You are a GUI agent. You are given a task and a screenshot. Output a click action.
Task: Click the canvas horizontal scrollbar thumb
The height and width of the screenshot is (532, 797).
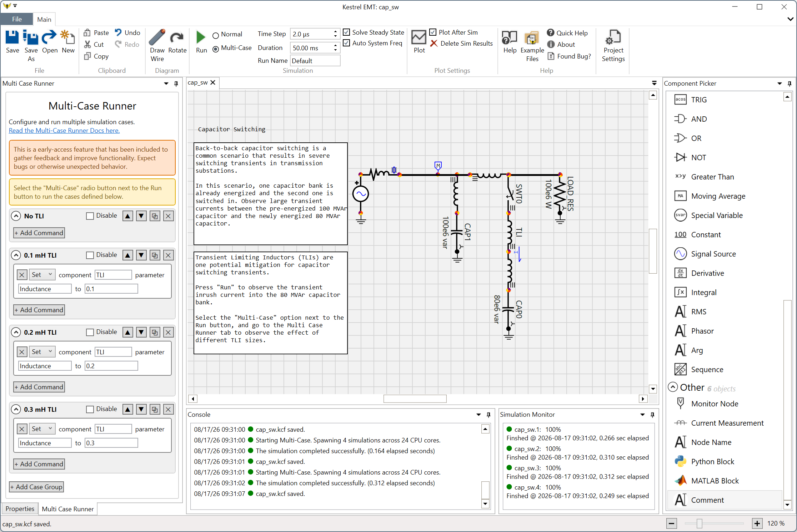tap(415, 399)
